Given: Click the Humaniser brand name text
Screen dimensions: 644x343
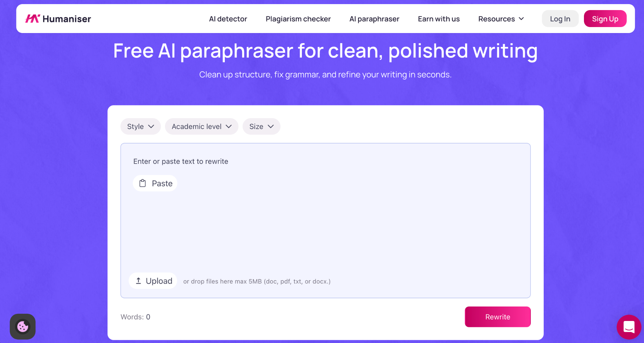Looking at the screenshot, I should click(67, 19).
